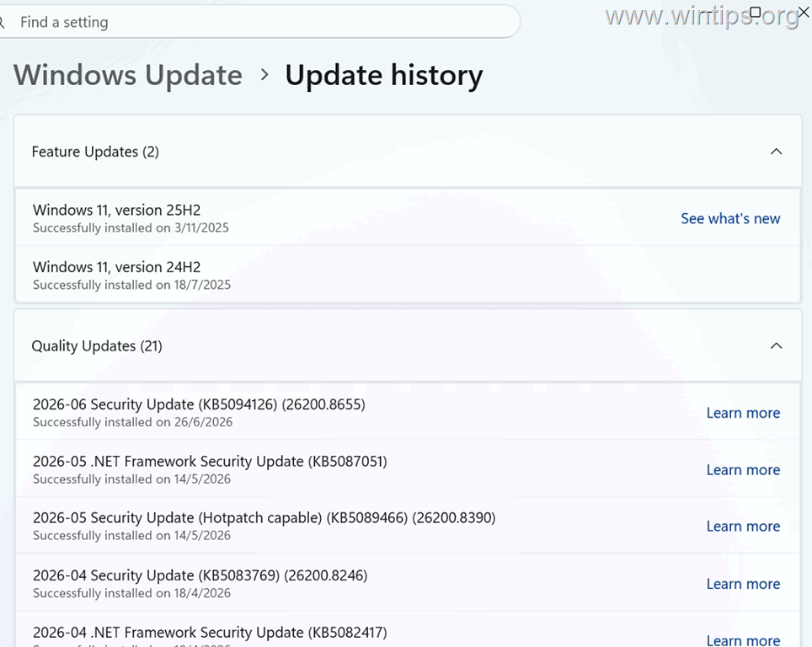
Task: Click Successfully installed on 26/6/2026 text
Action: click(x=132, y=422)
